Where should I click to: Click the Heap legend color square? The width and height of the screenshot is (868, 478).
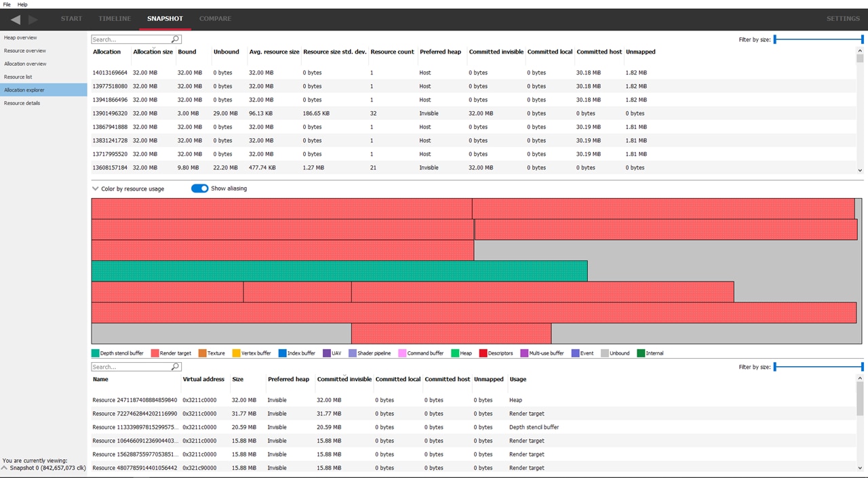click(x=455, y=353)
